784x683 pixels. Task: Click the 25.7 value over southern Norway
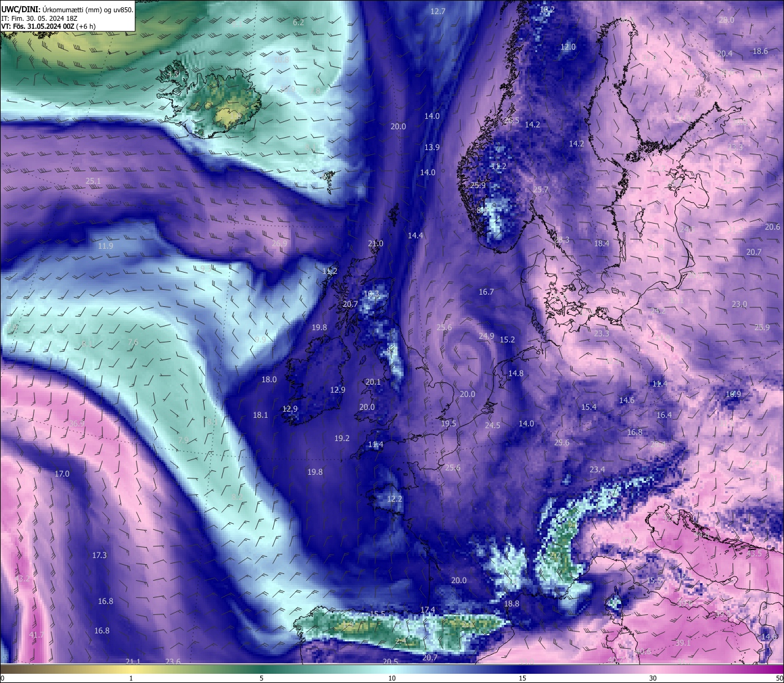[x=541, y=191]
